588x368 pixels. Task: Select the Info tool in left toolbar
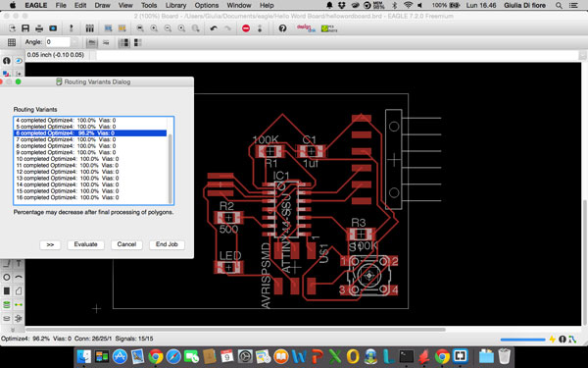tap(7, 61)
